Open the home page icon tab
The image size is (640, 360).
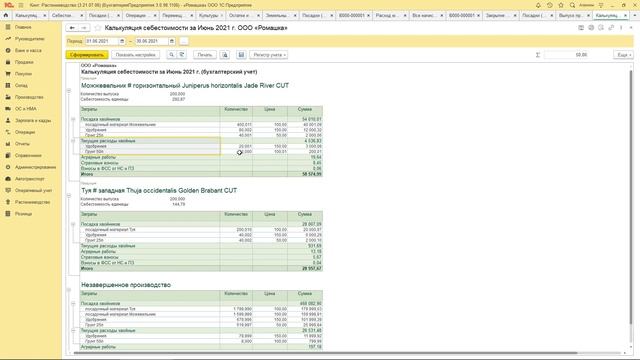pyautogui.click(x=6, y=15)
